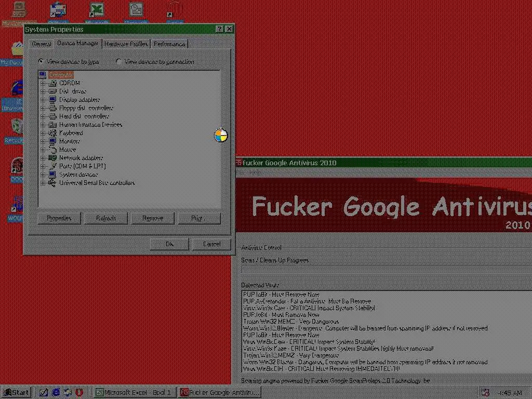Switch to the General tab

click(x=42, y=44)
